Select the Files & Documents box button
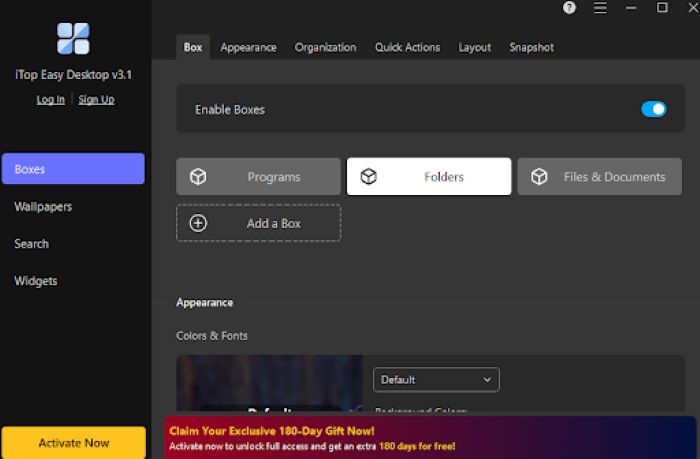The image size is (700, 459). [x=600, y=176]
